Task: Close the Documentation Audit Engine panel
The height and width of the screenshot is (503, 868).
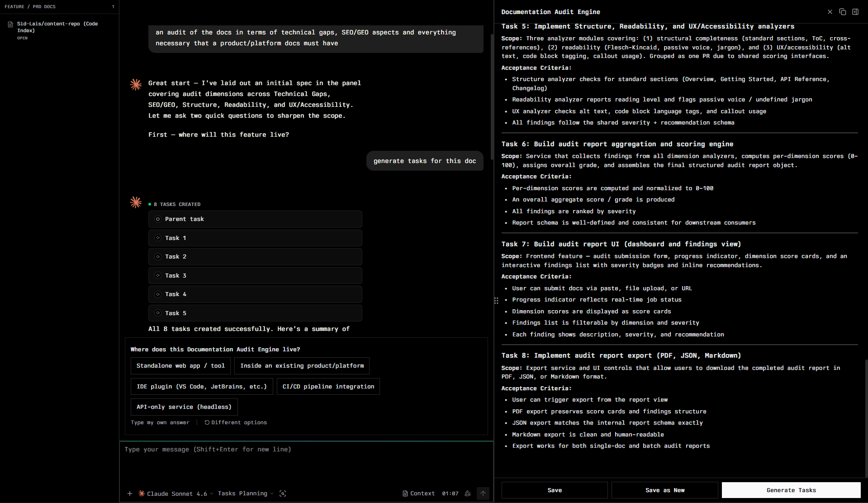Action: pyautogui.click(x=830, y=12)
